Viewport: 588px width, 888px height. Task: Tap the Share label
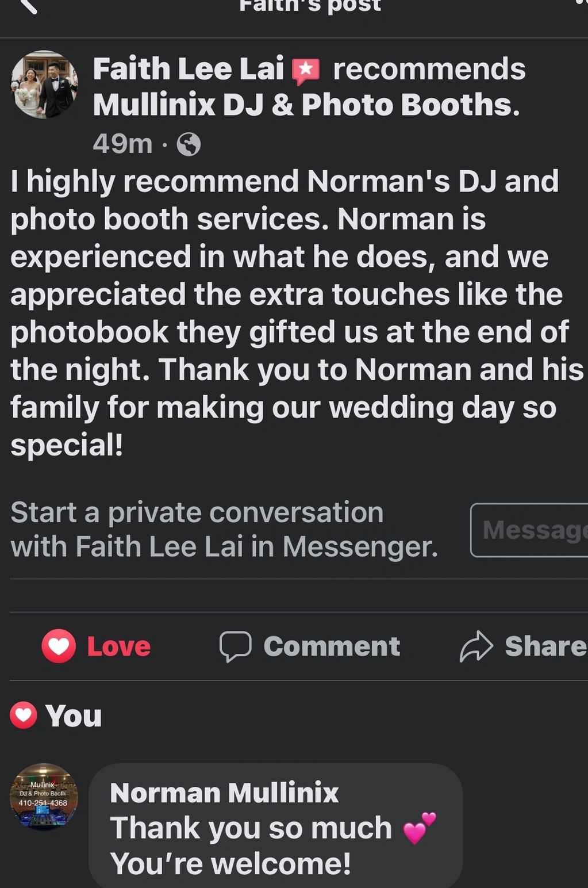pyautogui.click(x=545, y=646)
